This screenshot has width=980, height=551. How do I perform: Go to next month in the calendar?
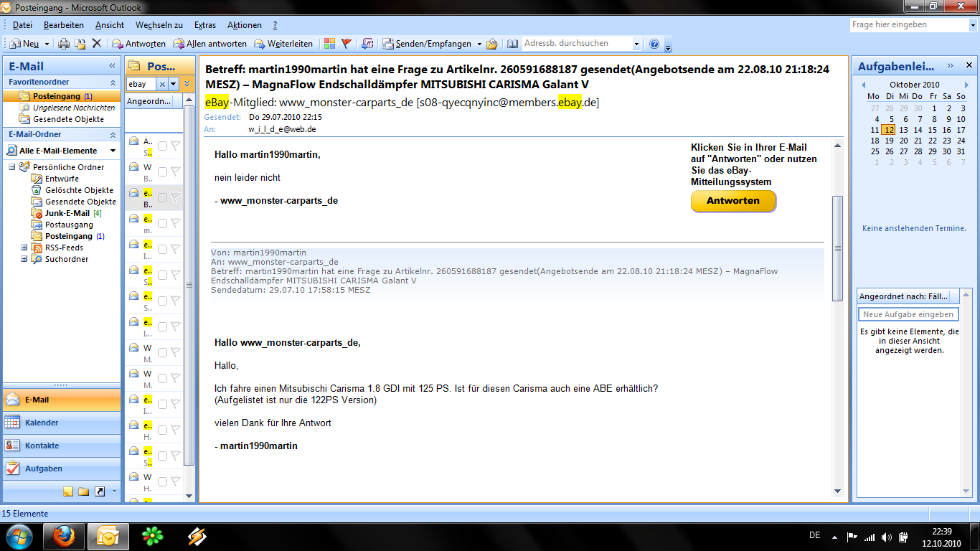(x=966, y=85)
